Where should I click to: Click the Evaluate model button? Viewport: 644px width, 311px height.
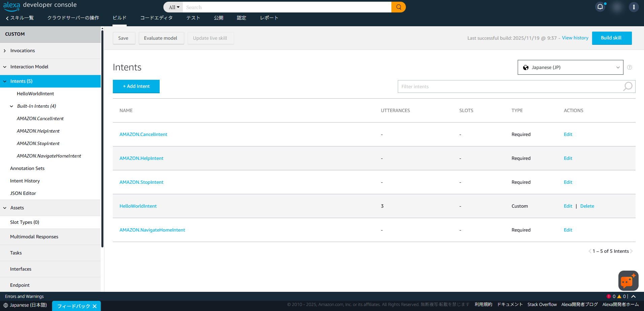tap(161, 38)
